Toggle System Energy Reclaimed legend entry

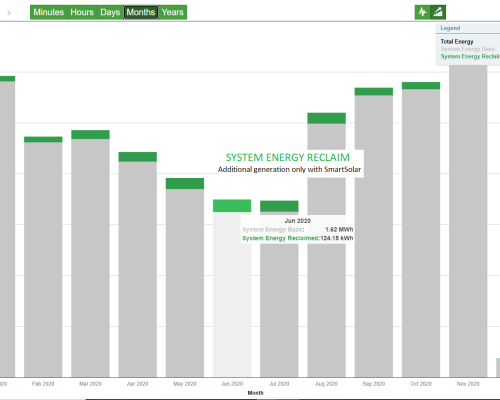pyautogui.click(x=470, y=56)
